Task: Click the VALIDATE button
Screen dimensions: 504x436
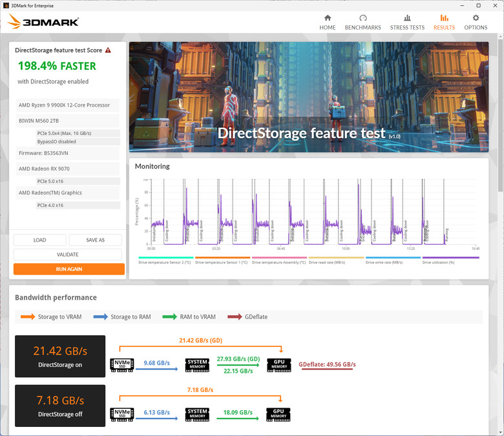Action: pos(67,254)
